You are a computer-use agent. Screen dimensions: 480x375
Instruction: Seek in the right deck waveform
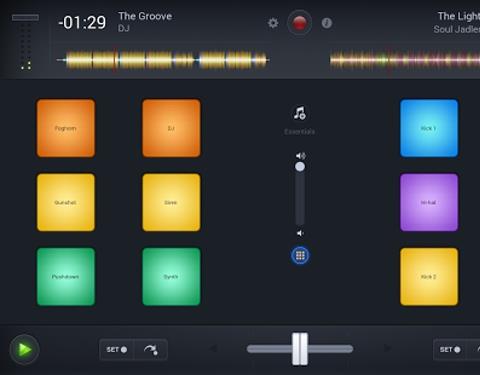click(x=405, y=60)
